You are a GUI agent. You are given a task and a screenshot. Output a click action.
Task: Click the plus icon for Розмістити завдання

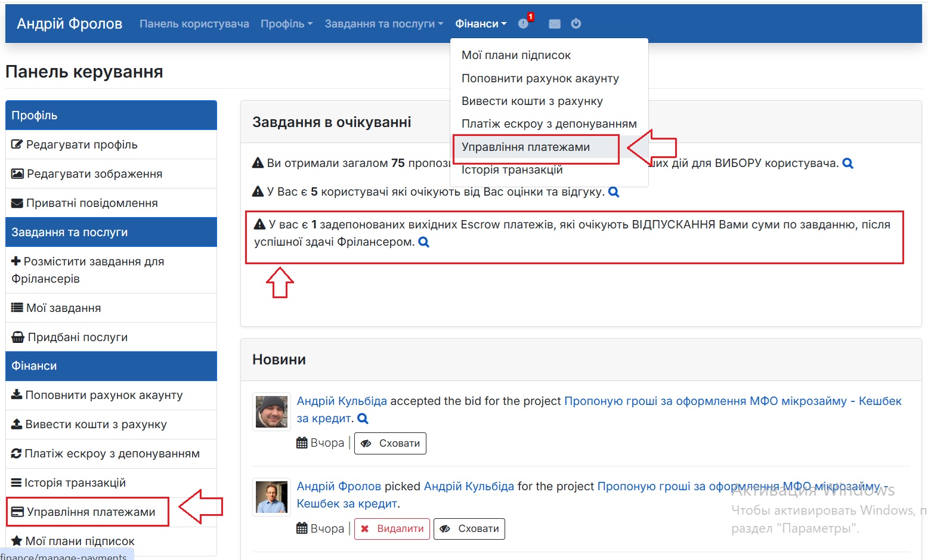16,261
